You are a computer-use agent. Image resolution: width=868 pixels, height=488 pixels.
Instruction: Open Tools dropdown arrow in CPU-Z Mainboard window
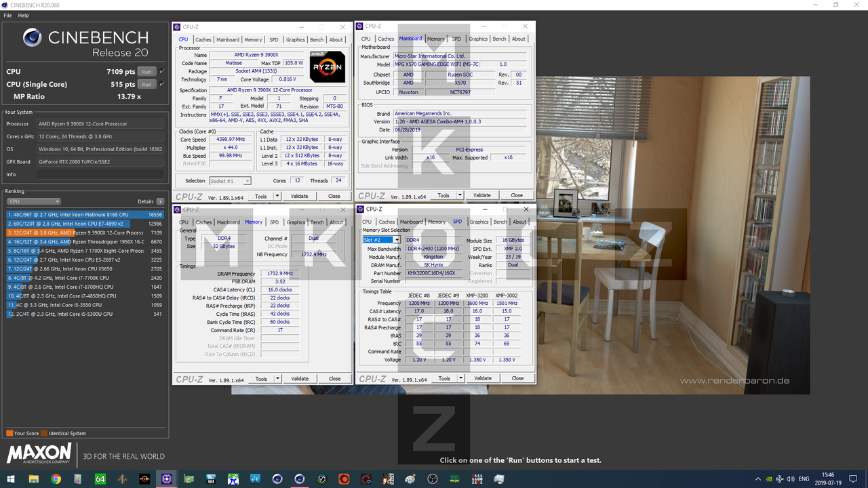[x=460, y=195]
